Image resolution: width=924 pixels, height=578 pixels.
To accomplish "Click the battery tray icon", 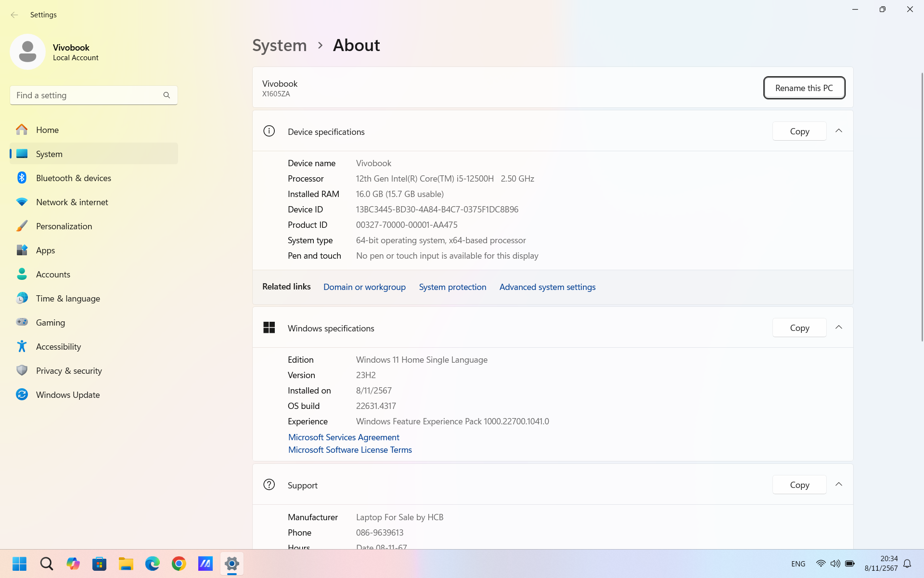I will (850, 564).
